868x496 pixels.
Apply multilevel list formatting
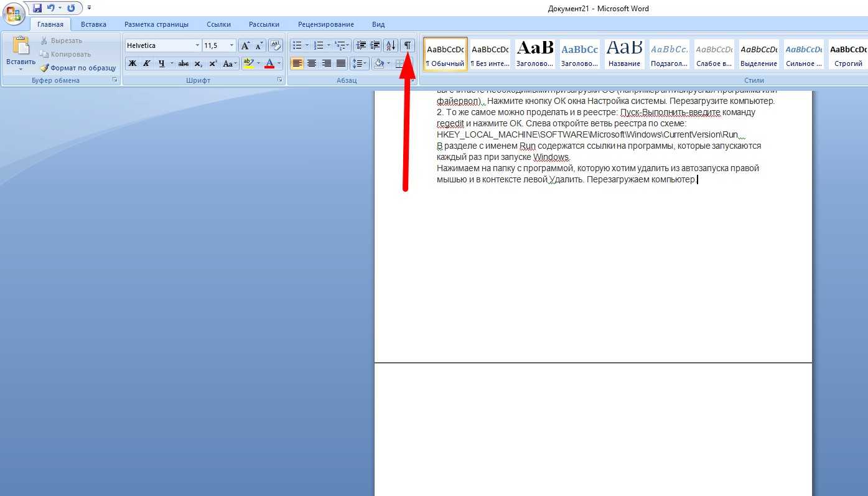[x=342, y=45]
